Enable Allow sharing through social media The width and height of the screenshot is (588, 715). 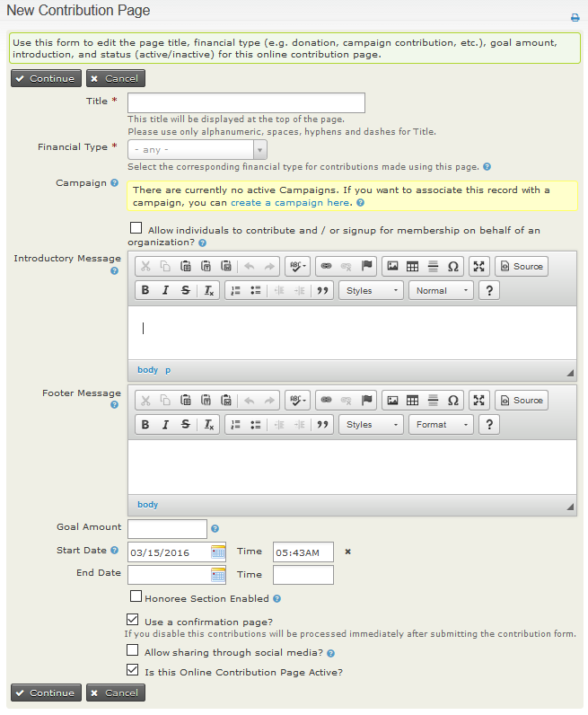point(133,650)
